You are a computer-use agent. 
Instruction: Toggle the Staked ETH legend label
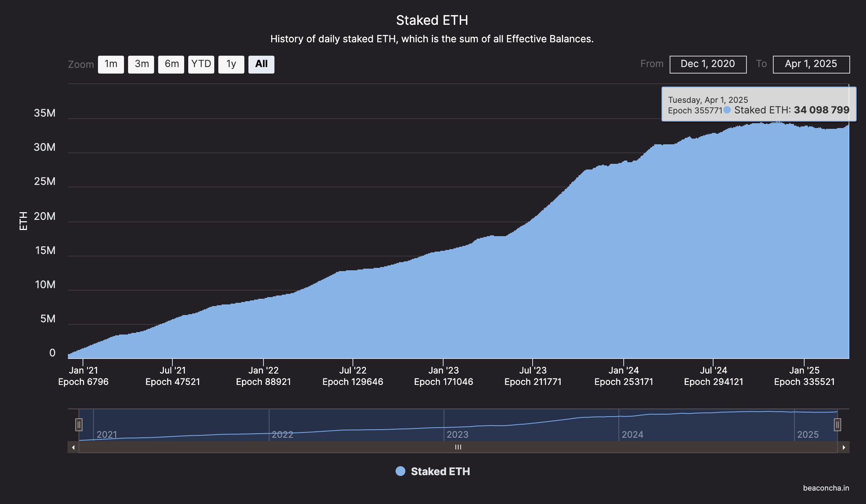(x=440, y=471)
